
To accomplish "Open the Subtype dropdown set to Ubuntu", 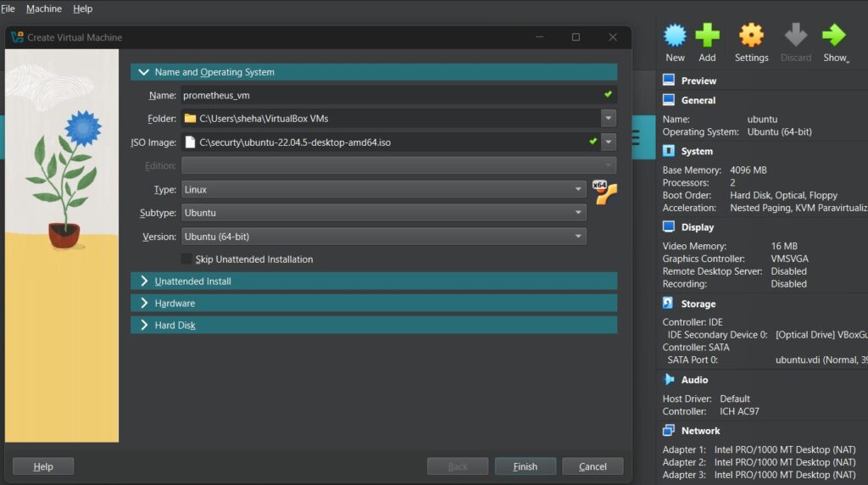I will tap(384, 213).
